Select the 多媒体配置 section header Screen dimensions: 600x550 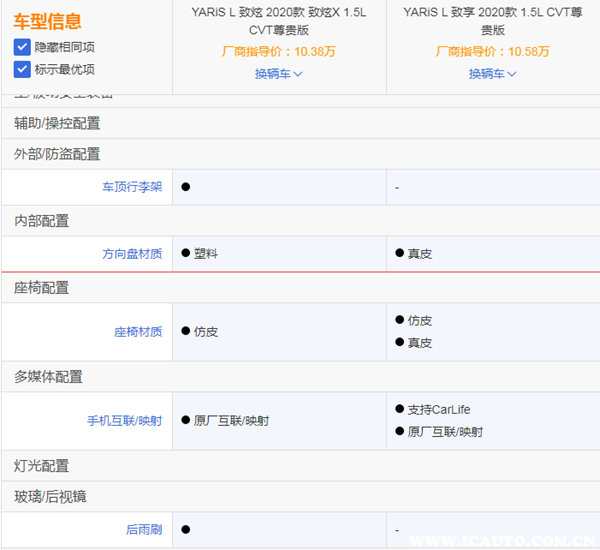[48, 377]
